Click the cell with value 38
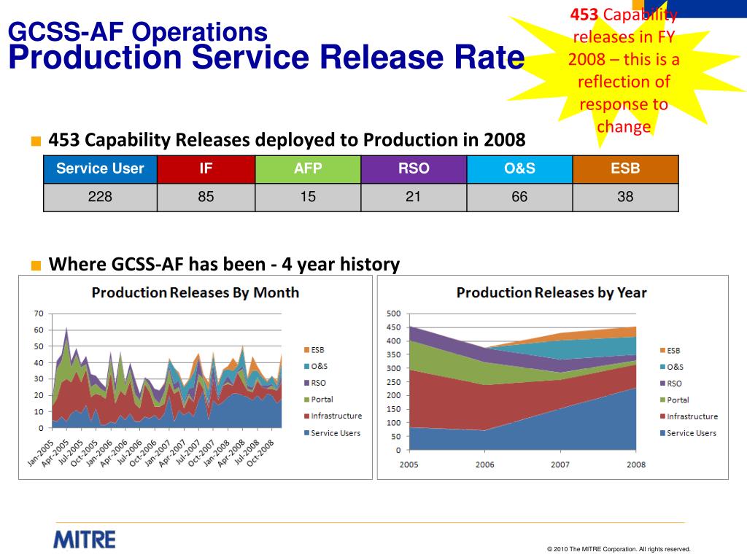 (x=625, y=197)
